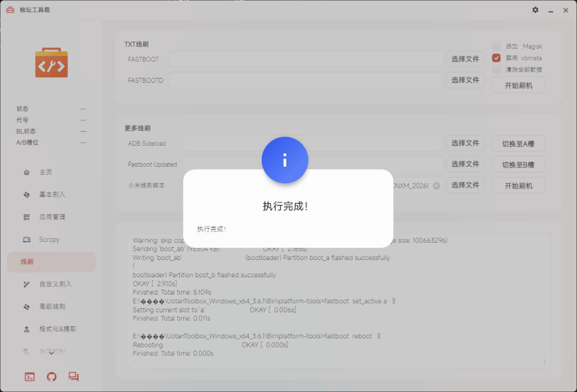Select 线刷 sidebar item
The width and height of the screenshot is (577, 392).
pos(51,262)
